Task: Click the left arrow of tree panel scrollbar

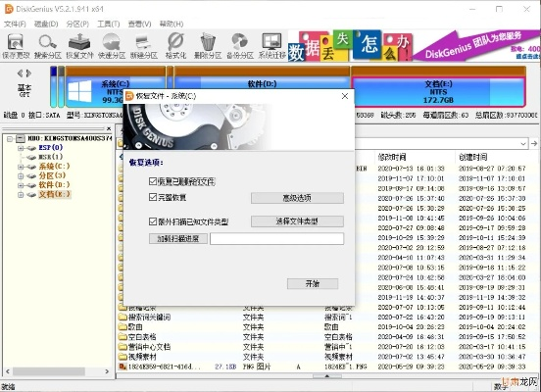Action: [x=8, y=371]
